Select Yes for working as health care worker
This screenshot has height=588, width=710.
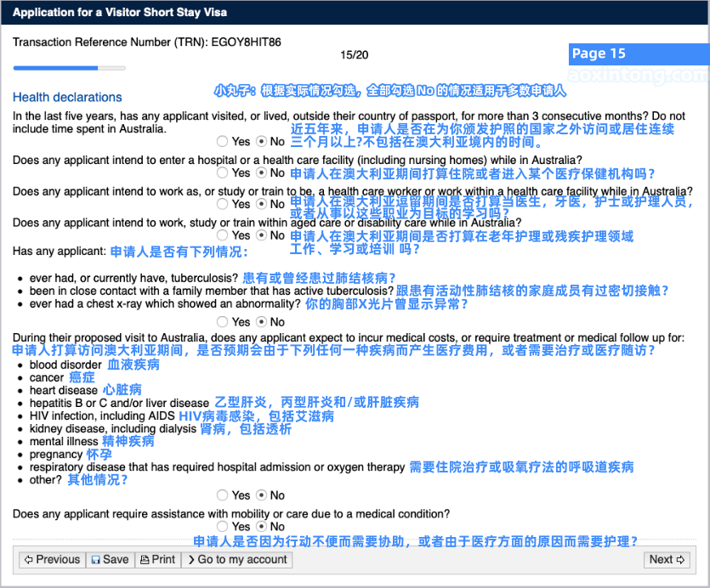[x=223, y=204]
